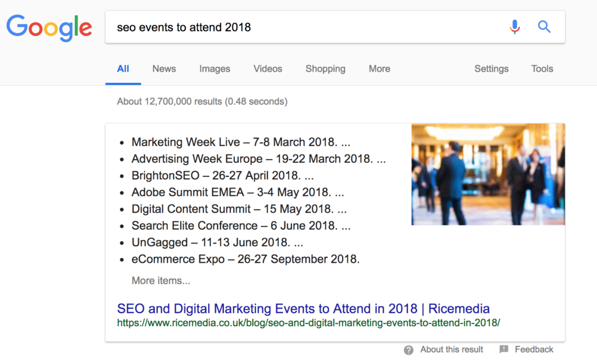This screenshot has height=364, width=597.
Task: Select the Digital Content Summit list item
Action: [239, 209]
